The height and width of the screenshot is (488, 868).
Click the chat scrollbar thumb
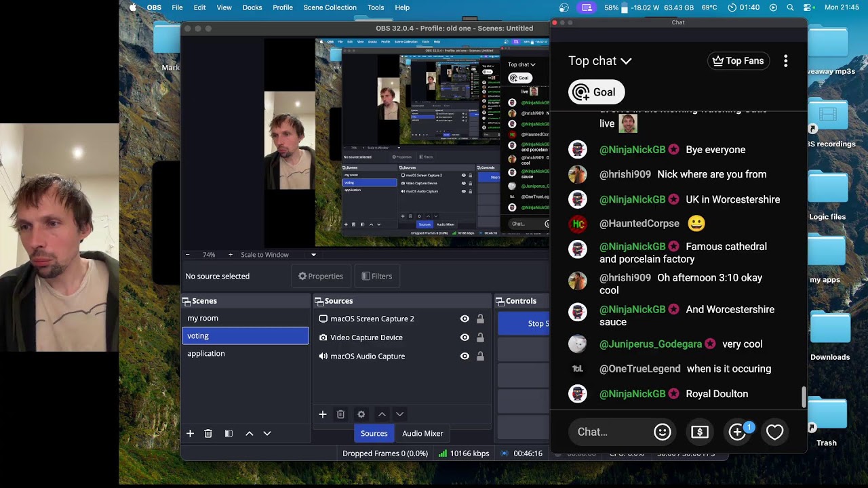pos(804,397)
